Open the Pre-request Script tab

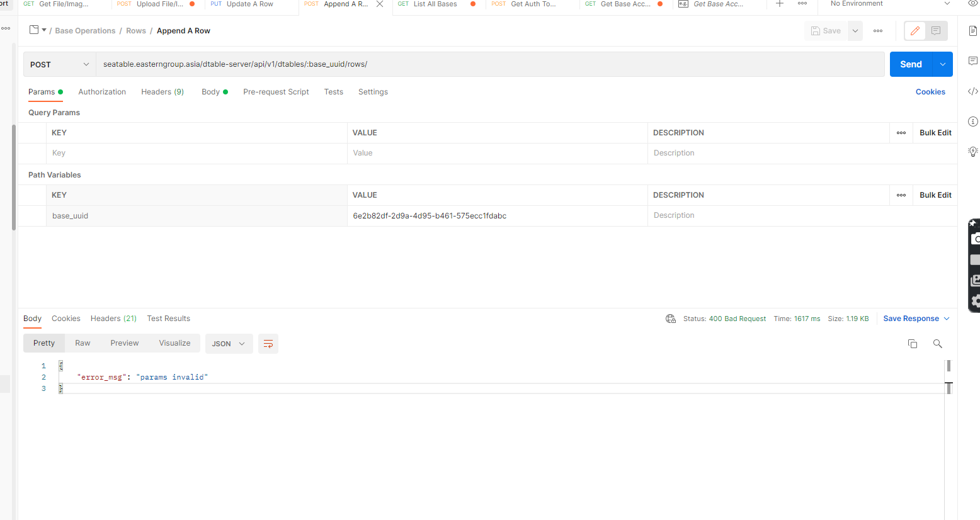[x=276, y=92]
